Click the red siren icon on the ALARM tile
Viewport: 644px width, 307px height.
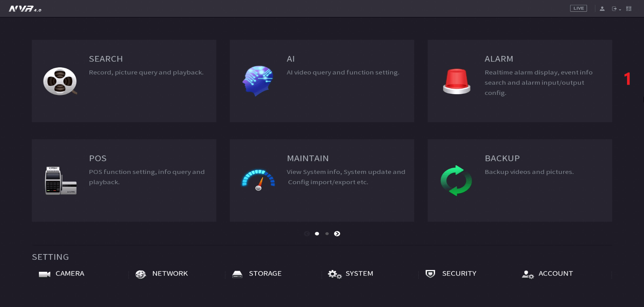point(457,81)
